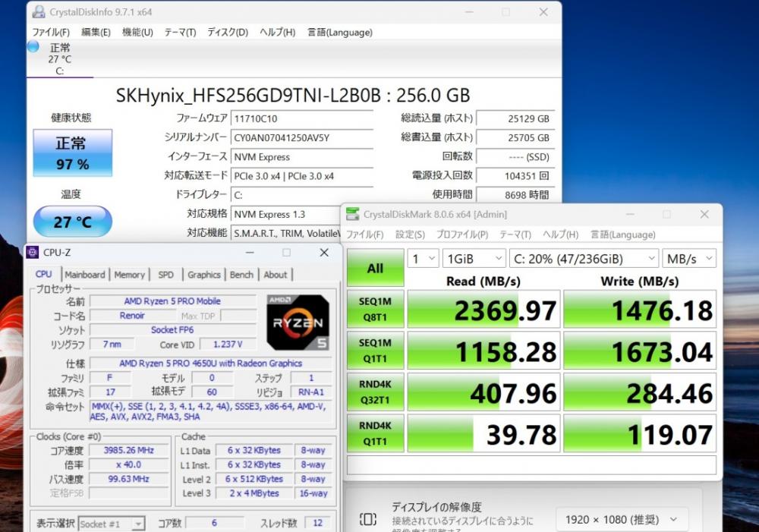Click the 正常 97 % health status button
The height and width of the screenshot is (532, 759).
click(x=73, y=153)
